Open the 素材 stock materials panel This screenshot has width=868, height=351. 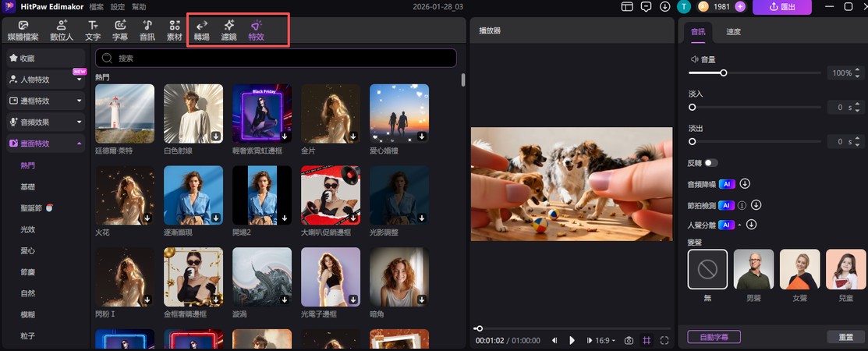coord(175,30)
